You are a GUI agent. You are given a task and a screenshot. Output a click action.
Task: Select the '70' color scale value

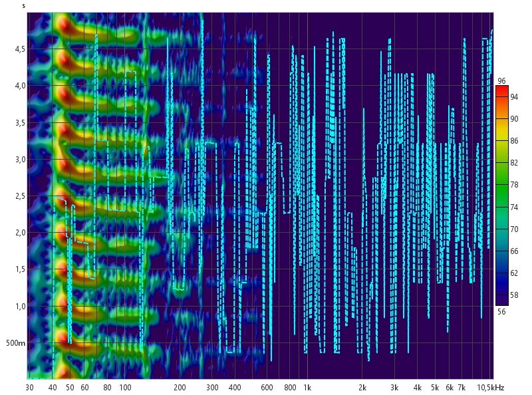point(514,229)
